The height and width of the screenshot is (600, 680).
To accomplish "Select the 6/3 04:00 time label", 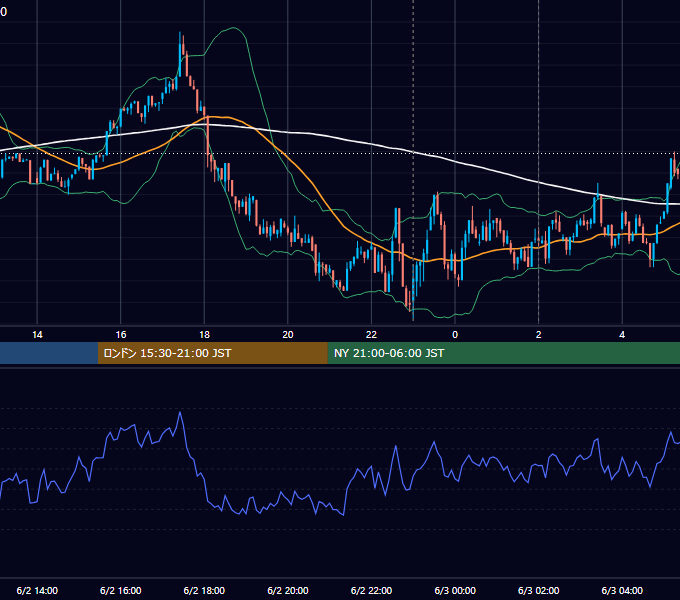I will pos(622,590).
